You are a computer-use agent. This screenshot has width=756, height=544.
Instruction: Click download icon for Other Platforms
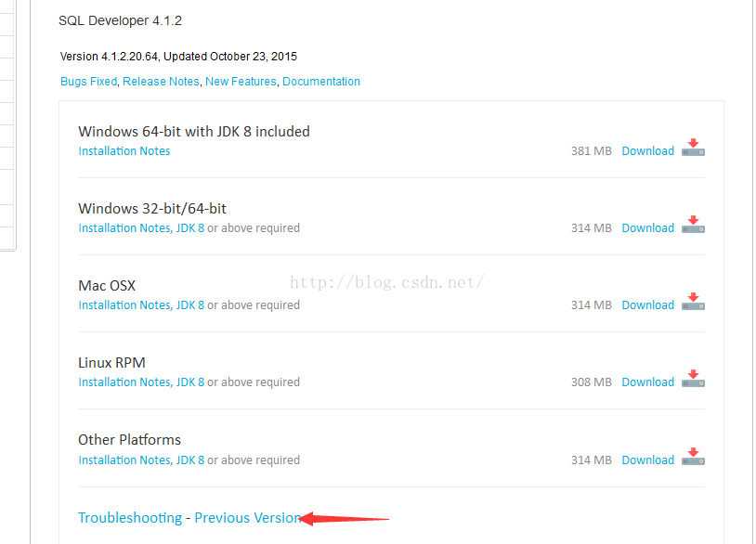click(x=693, y=457)
